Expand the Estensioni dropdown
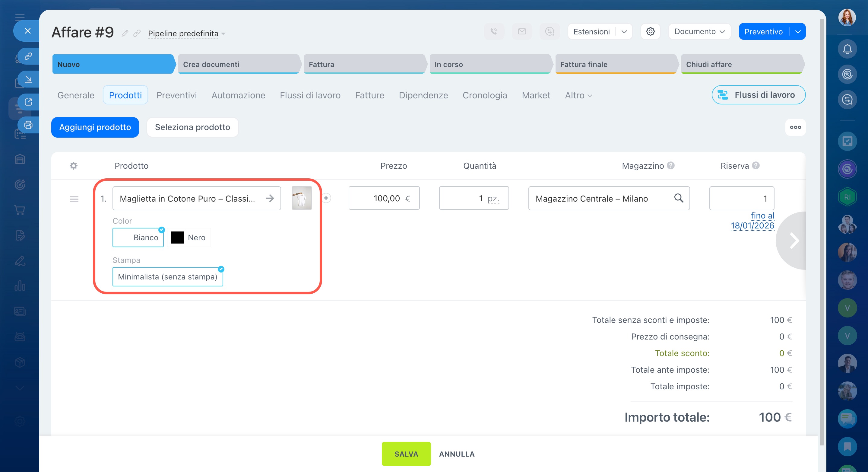868x472 pixels. coord(624,31)
